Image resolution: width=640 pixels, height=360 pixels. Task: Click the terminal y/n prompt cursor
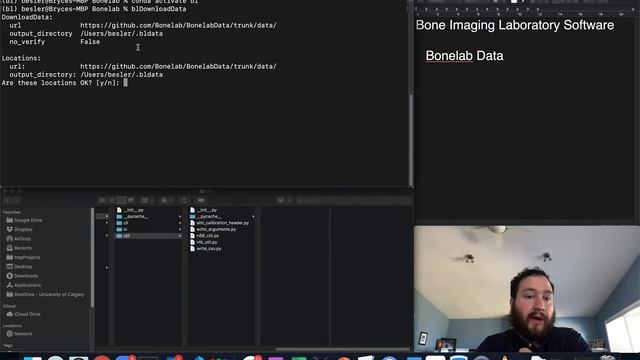click(125, 82)
